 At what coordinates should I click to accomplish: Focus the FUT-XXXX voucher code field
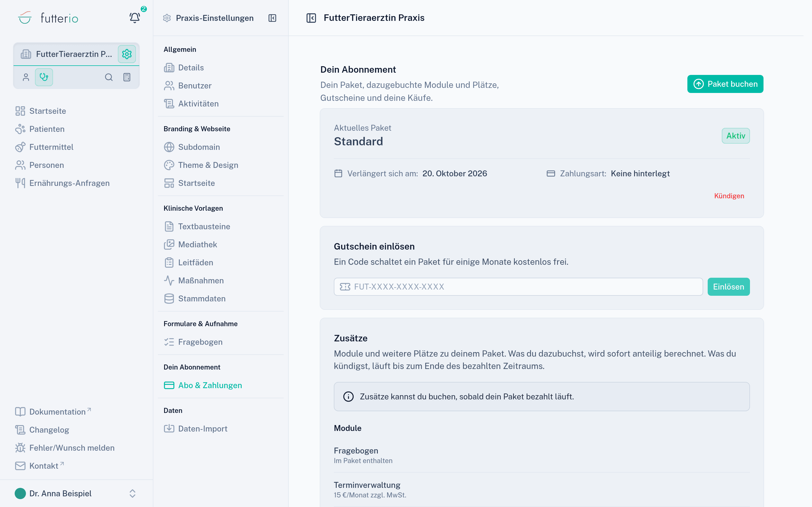[518, 287]
